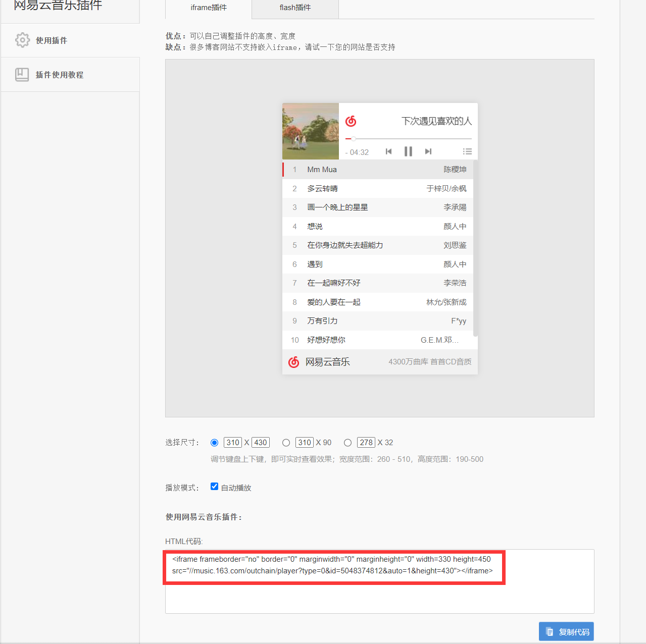Click the NetEase logo in player header

351,121
